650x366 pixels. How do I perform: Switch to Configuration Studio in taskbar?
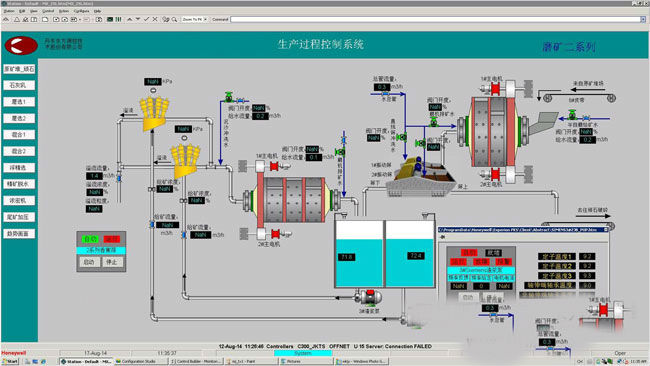140,361
